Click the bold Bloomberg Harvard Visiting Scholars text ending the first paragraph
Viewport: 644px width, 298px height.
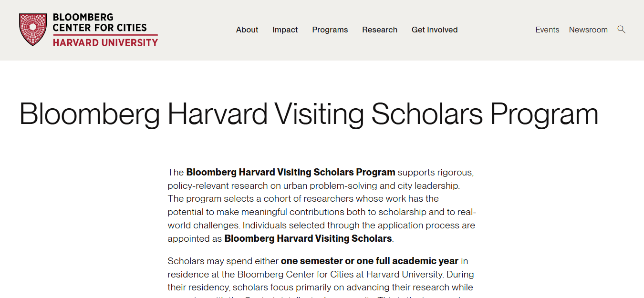point(308,238)
